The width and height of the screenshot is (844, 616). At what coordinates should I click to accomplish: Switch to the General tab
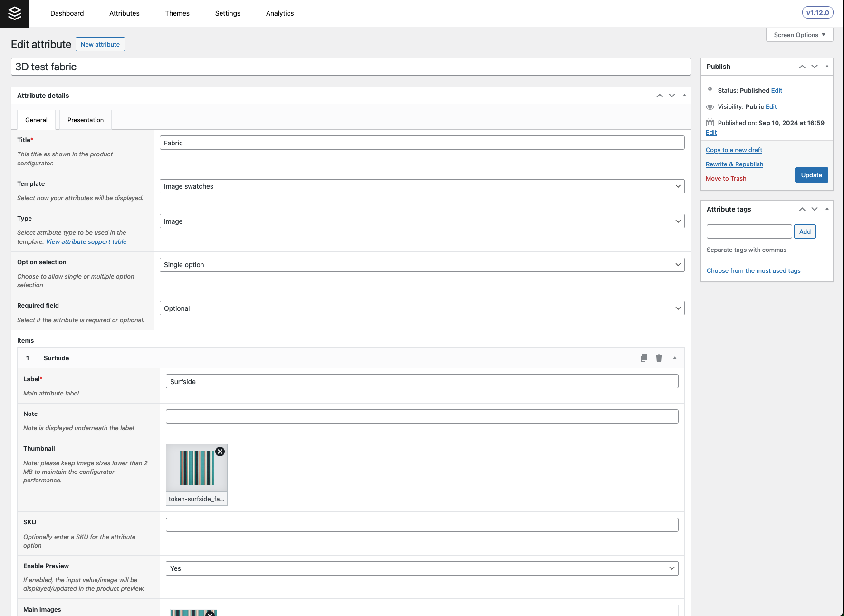coord(37,120)
